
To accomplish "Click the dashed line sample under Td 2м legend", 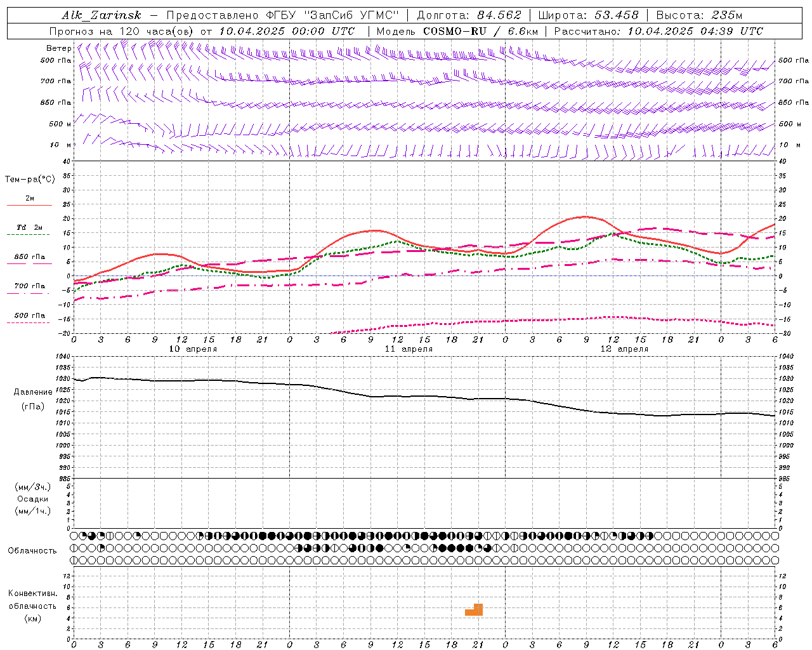I will click(x=29, y=234).
